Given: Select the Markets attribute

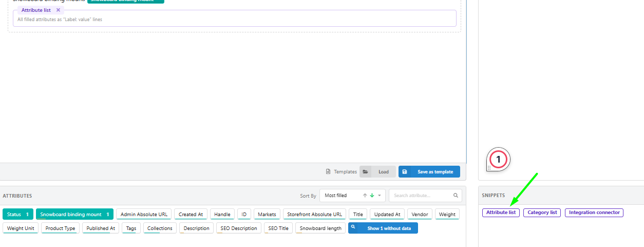Looking at the screenshot, I should tap(267, 214).
